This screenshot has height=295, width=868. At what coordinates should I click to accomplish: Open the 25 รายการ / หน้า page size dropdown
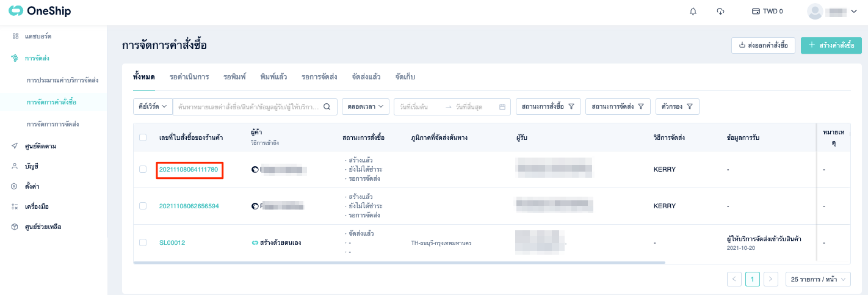pyautogui.click(x=818, y=279)
